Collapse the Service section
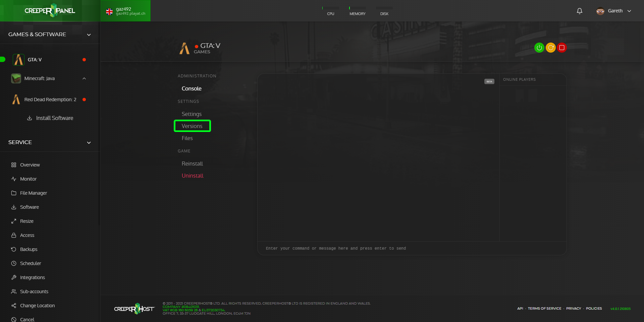 click(89, 142)
